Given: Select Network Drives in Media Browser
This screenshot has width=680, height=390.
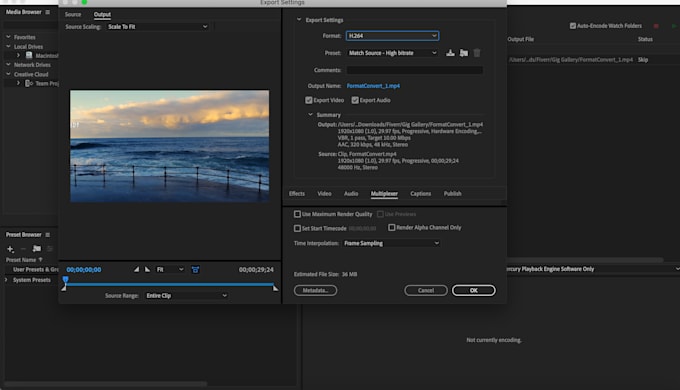Looking at the screenshot, I should tap(32, 65).
